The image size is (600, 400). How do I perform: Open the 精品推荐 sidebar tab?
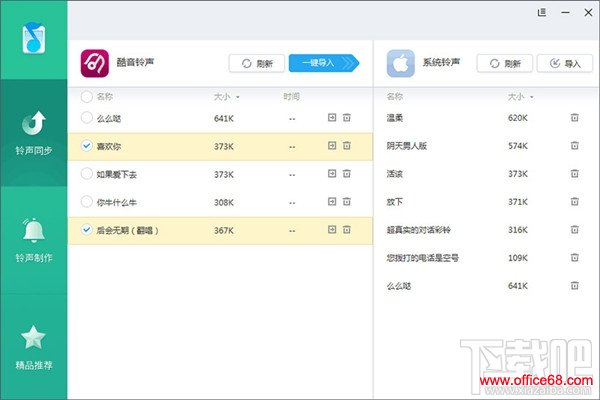coord(34,347)
